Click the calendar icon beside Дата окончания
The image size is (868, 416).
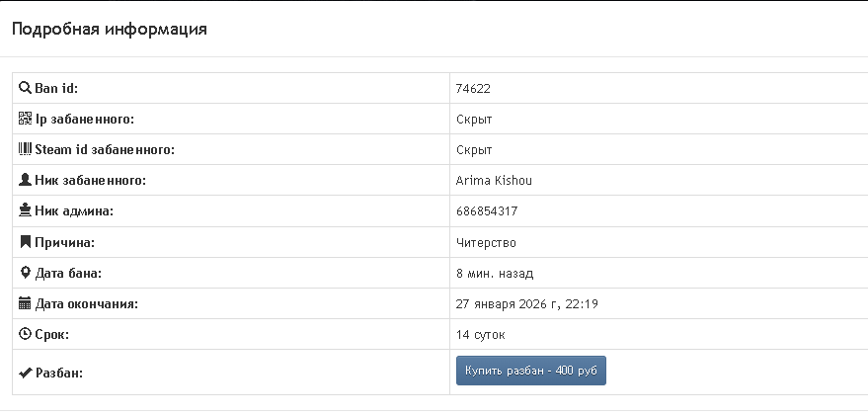[26, 303]
